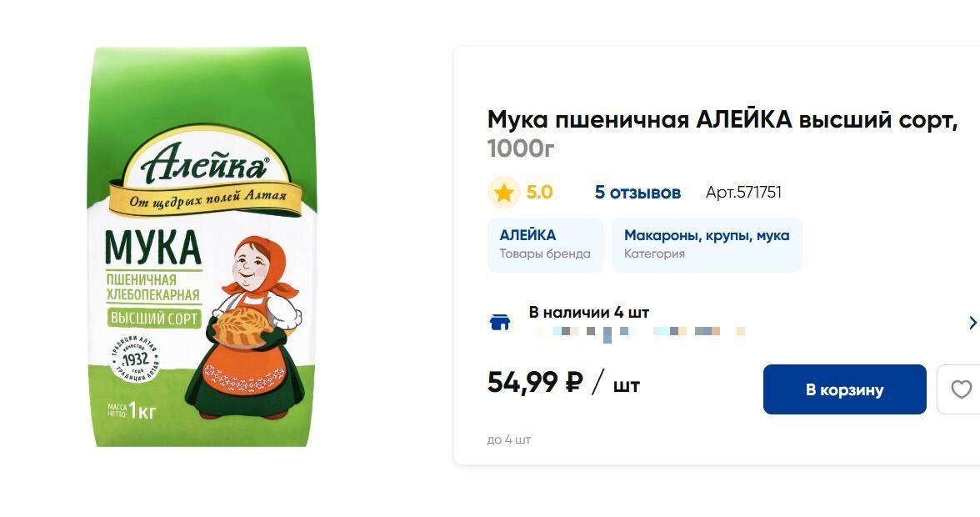Select the article number Арт.571751
The image size is (980, 517).
[x=743, y=192]
